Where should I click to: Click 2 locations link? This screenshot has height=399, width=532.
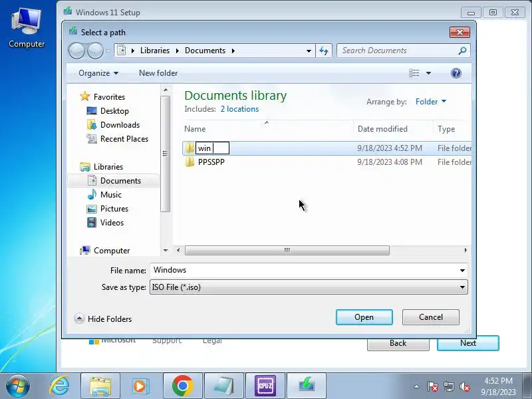(x=239, y=109)
